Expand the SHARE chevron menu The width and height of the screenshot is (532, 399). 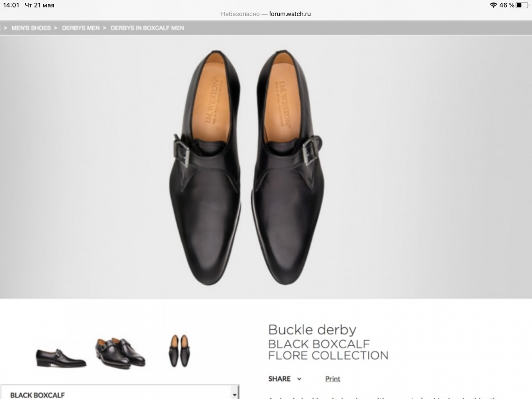coord(299,379)
